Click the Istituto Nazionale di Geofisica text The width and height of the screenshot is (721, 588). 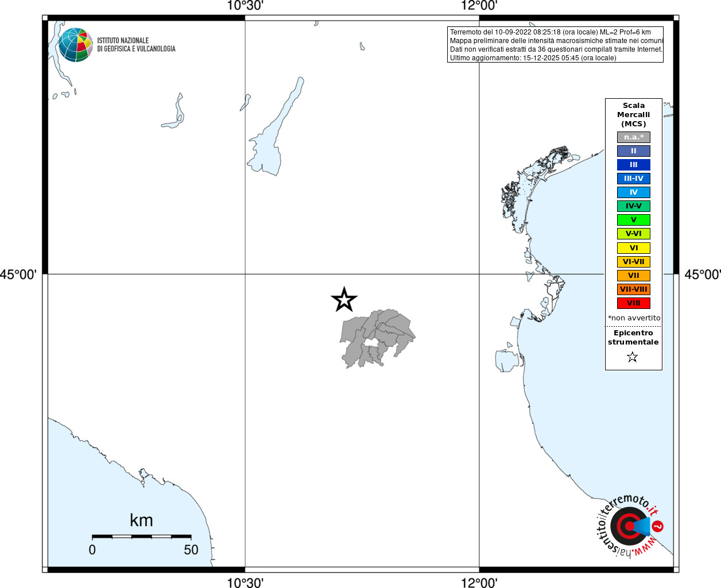tap(136, 45)
